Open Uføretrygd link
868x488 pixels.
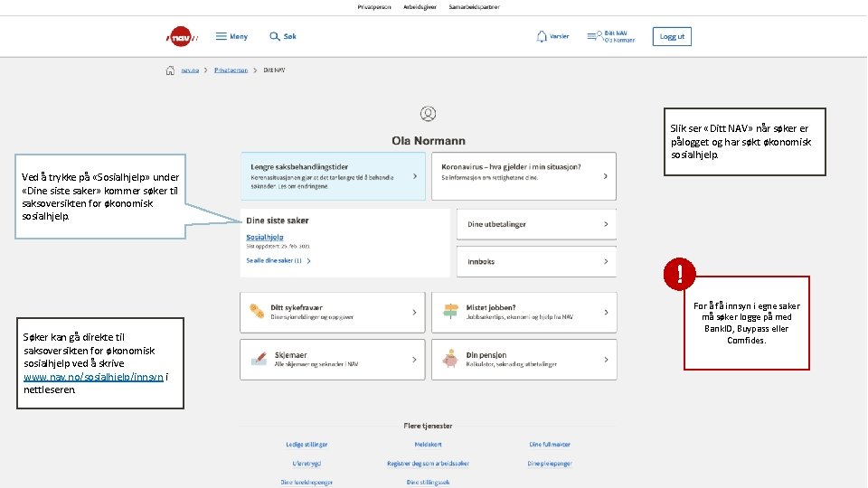[x=307, y=464]
